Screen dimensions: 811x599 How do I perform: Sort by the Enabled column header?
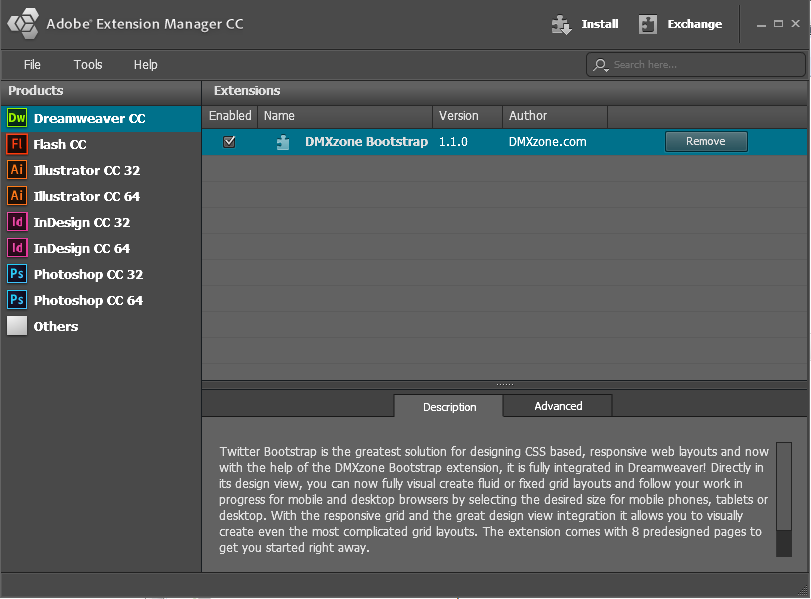pos(230,116)
